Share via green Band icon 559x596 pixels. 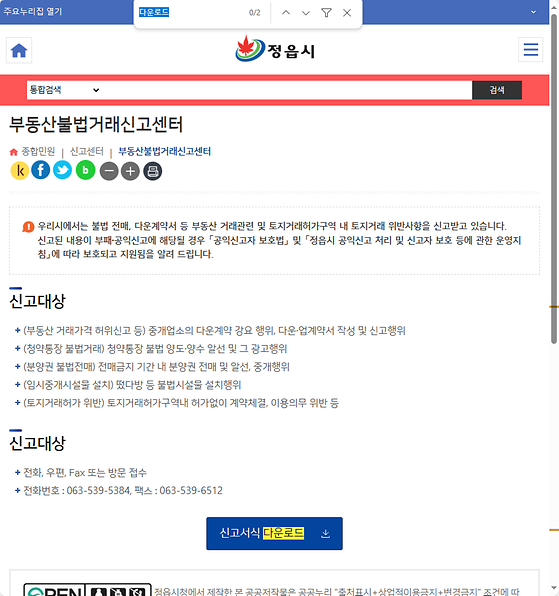86,170
